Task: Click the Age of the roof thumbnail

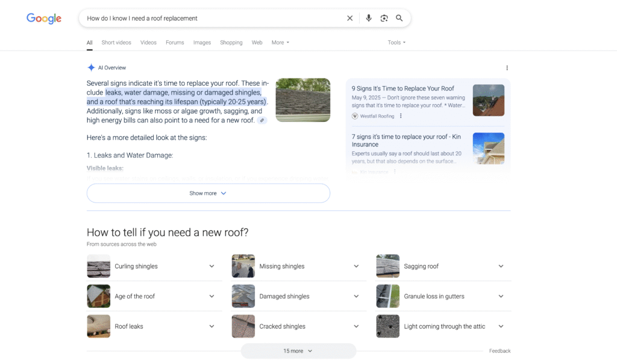Action: coord(98,297)
